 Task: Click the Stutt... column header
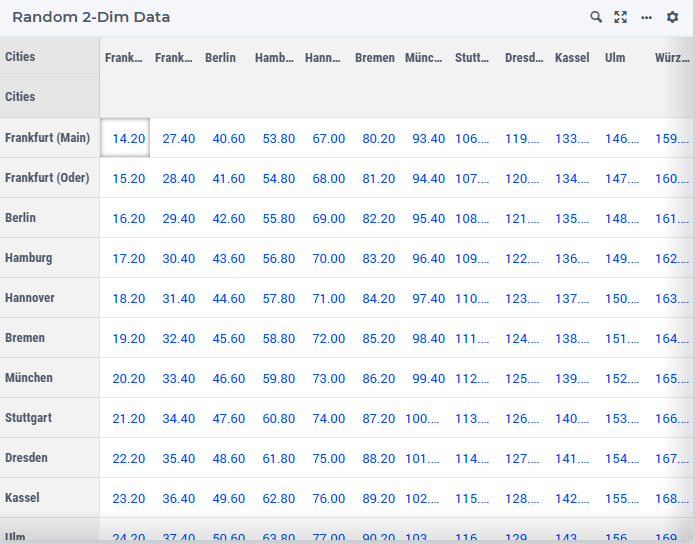point(472,58)
